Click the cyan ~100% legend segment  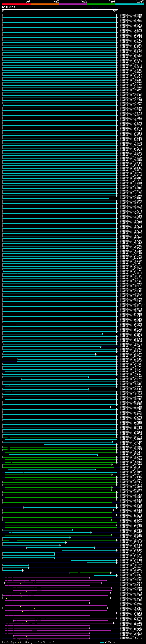[x=130, y=4]
